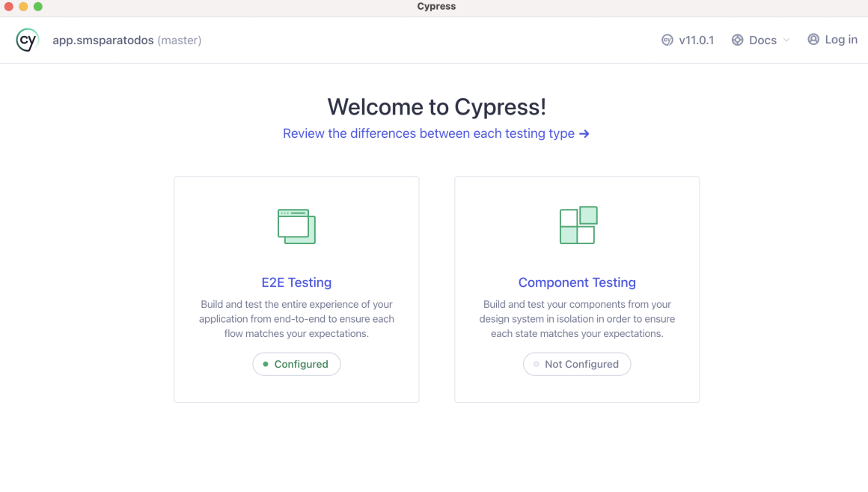
Task: Select the Component Testing card
Action: tap(577, 289)
